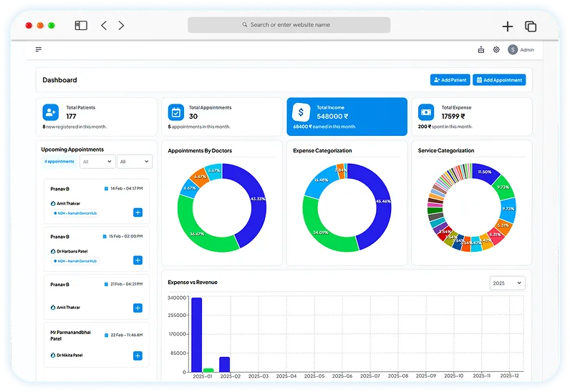This screenshot has width=570, height=392.
Task: Click plus button on Pranav B 21 Feb appointment
Action: 137,308
